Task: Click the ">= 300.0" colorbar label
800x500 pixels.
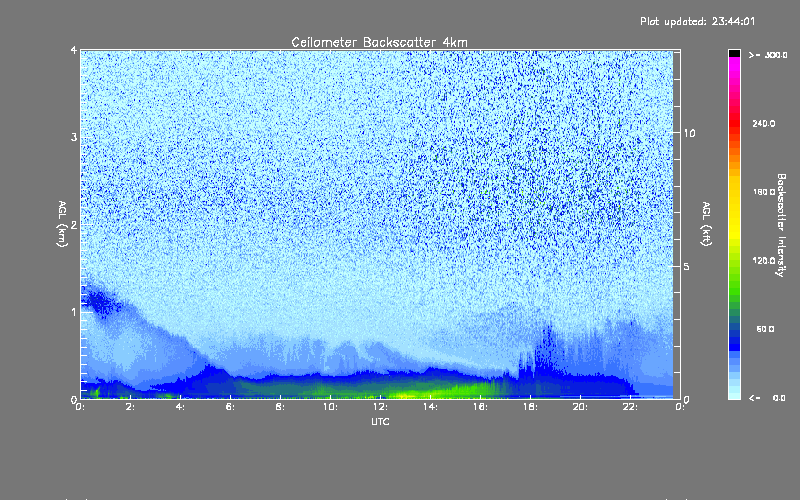Action: pos(768,55)
